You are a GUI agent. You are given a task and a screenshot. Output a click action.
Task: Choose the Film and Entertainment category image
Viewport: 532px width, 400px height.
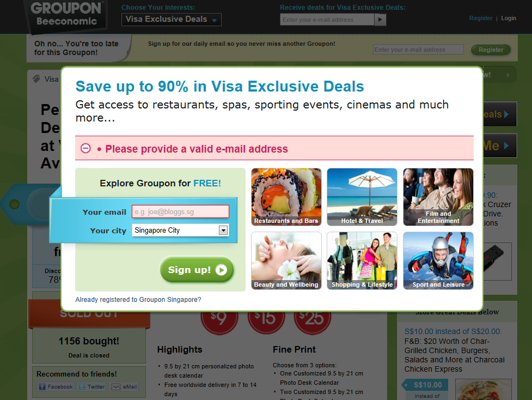(438, 197)
